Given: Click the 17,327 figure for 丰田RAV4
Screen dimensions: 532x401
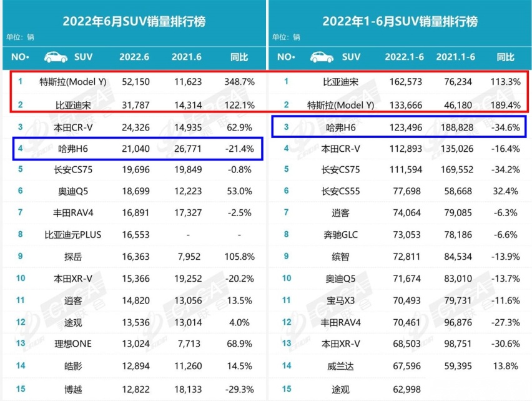Looking at the screenshot, I should (x=188, y=213).
